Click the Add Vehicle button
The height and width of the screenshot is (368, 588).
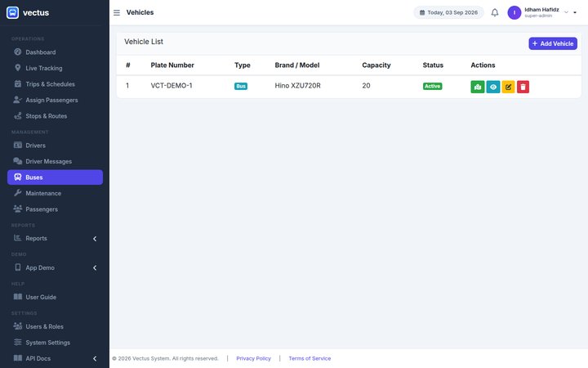(x=553, y=43)
